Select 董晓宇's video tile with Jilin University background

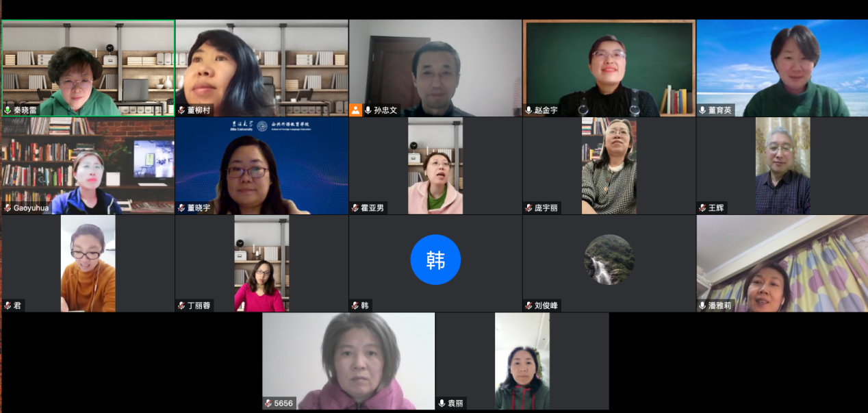[261, 166]
